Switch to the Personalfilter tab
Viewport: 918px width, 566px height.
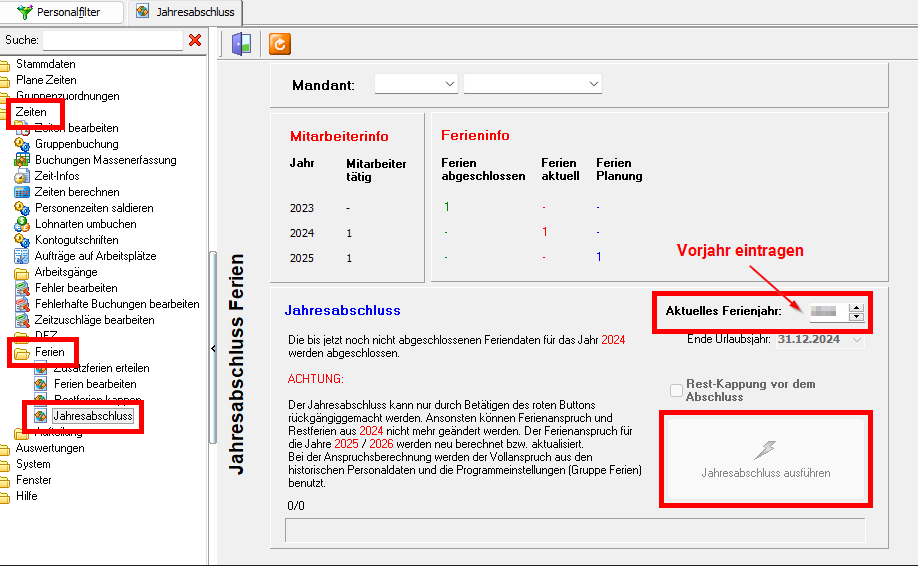tap(64, 12)
